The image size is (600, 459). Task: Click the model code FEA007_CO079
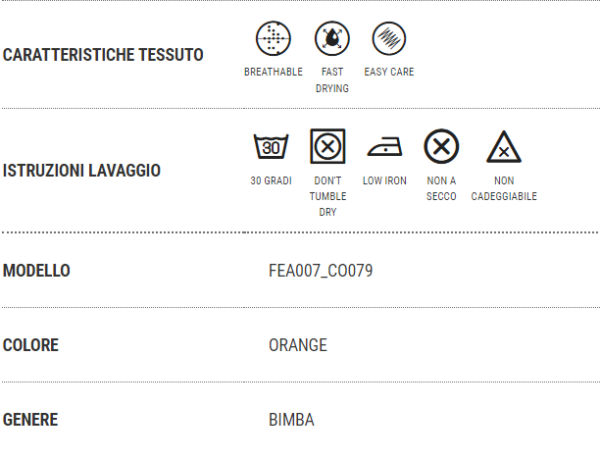click(321, 271)
